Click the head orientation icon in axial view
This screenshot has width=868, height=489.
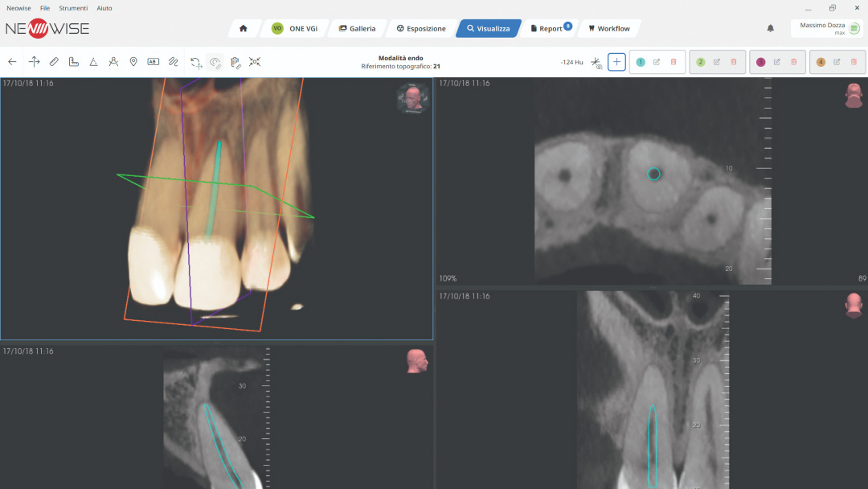tap(854, 95)
